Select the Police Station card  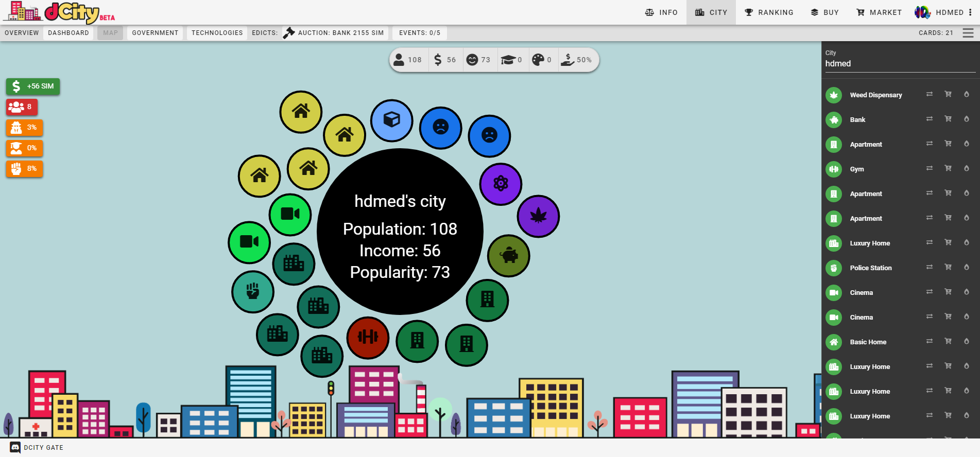click(871, 268)
